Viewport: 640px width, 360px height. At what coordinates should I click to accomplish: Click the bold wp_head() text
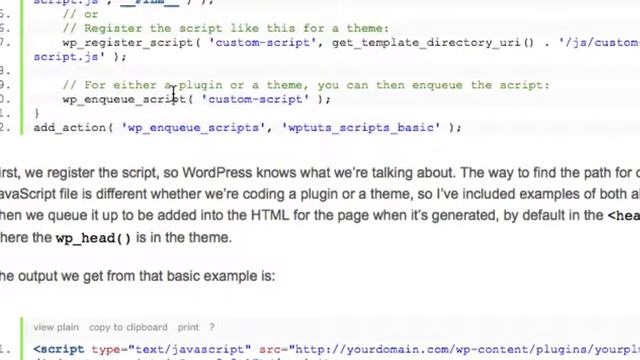[x=93, y=238]
